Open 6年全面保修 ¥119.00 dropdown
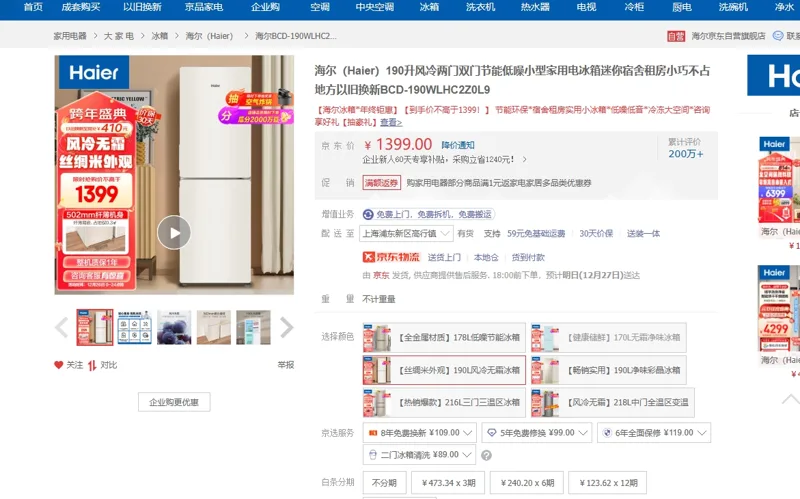 [x=654, y=433]
